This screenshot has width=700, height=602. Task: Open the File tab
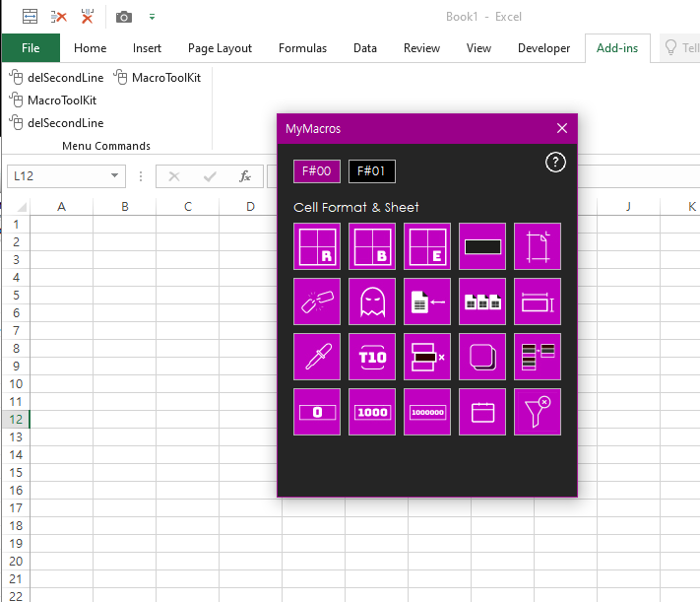tap(31, 48)
